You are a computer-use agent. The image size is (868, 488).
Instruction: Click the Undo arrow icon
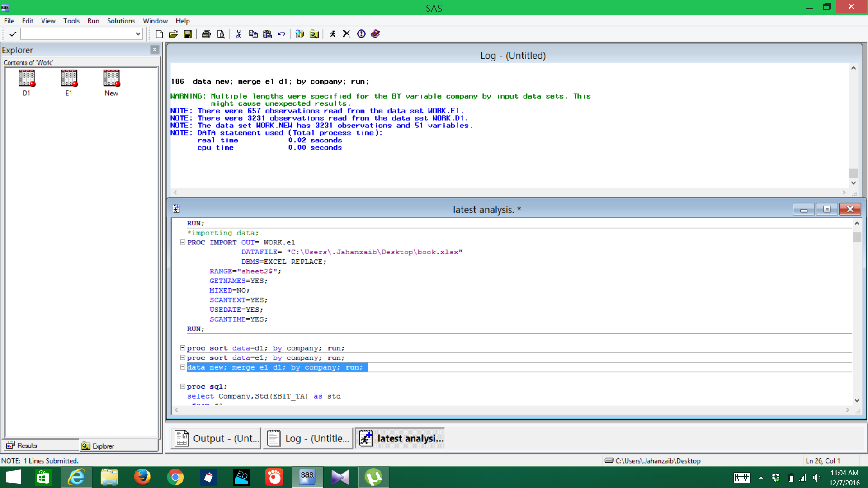[282, 34]
